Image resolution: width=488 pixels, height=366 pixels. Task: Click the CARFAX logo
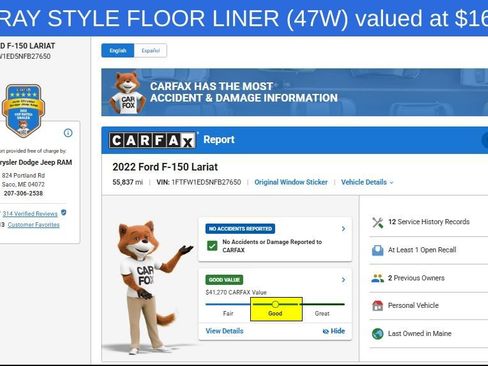pos(152,140)
